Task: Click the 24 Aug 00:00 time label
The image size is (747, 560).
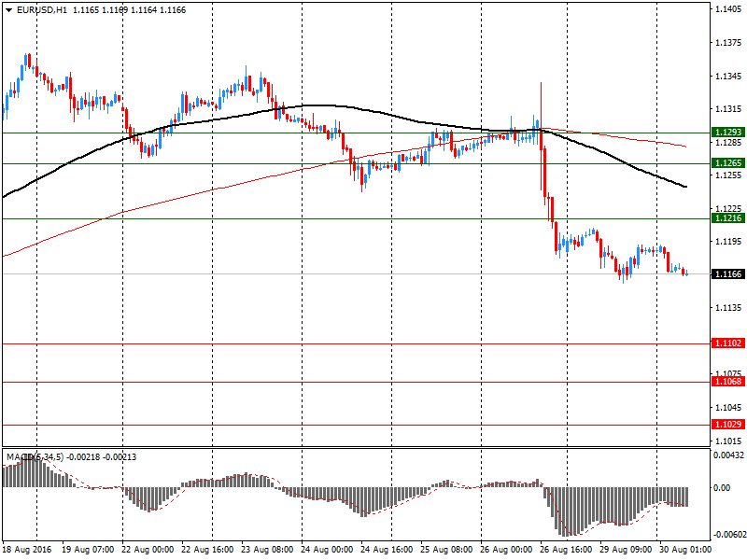Action: [327, 550]
